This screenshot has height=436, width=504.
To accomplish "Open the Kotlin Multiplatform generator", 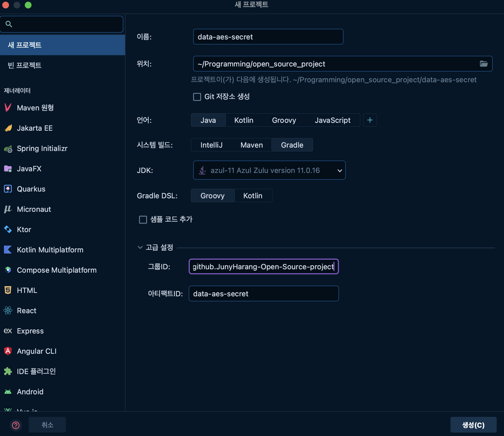I will pos(63,250).
